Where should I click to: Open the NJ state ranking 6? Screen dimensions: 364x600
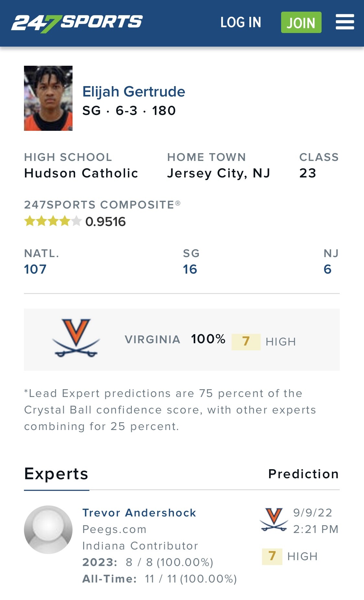(x=327, y=269)
